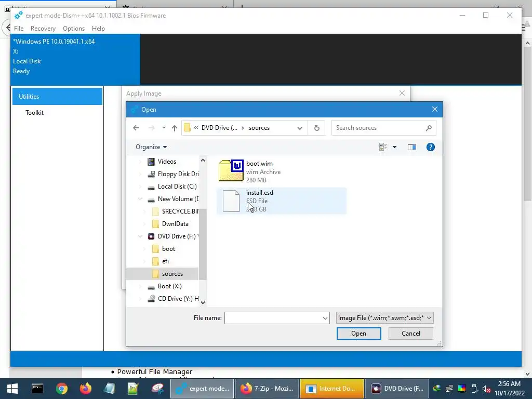Click the forward navigation arrow
This screenshot has width=532, height=399.
151,128
